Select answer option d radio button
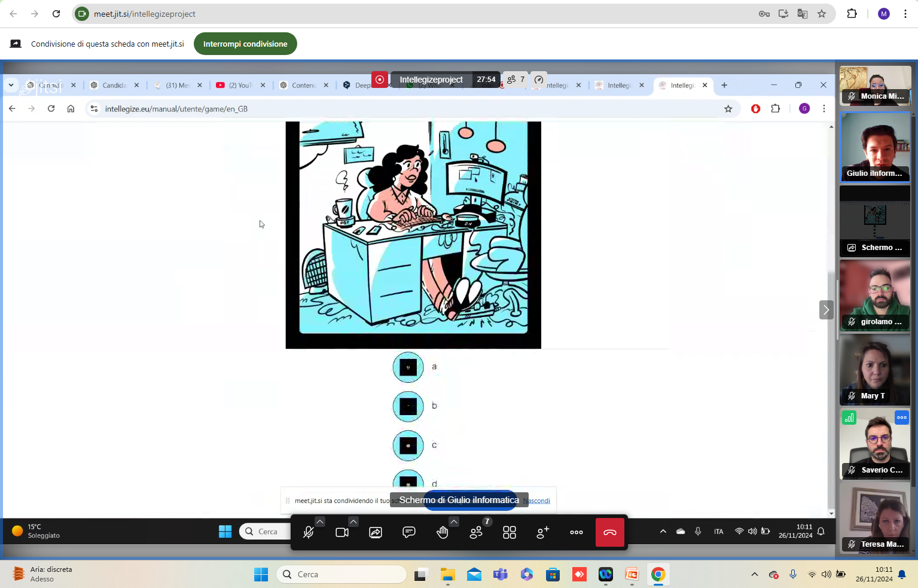The height and width of the screenshot is (588, 918). (x=408, y=480)
